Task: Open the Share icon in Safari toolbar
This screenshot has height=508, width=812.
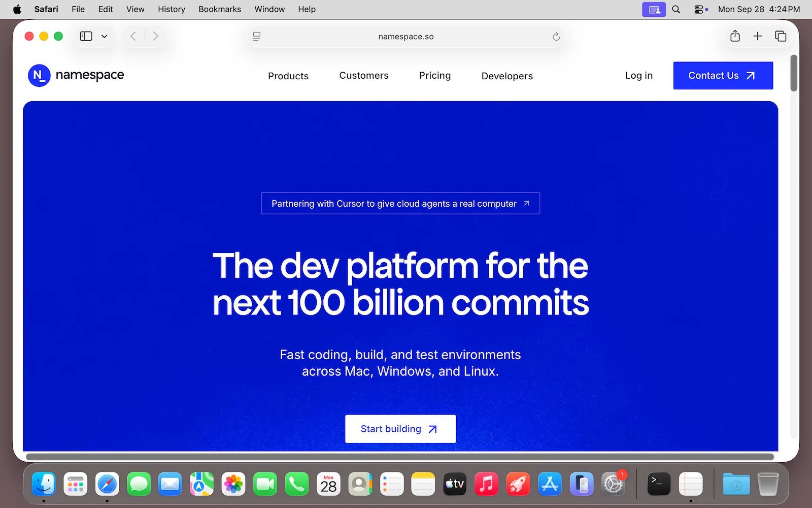Action: pos(735,36)
